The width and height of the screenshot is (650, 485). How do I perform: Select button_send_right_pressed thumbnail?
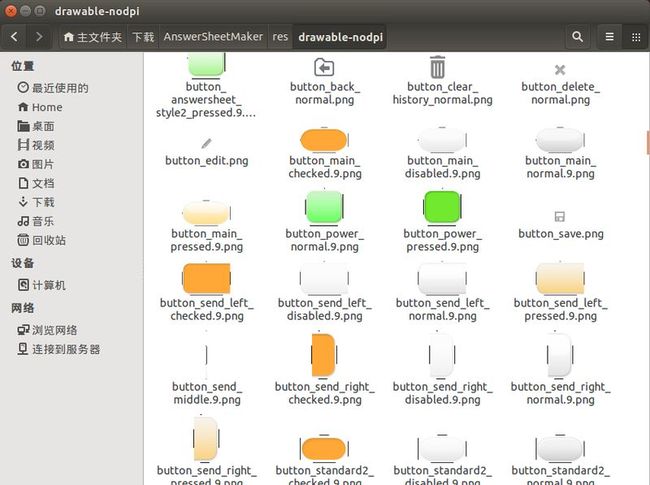tap(206, 438)
